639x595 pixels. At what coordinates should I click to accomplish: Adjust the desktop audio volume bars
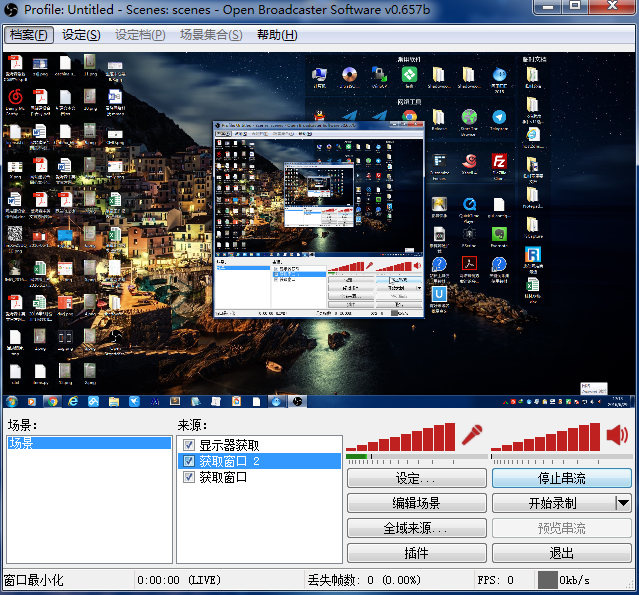tap(546, 437)
